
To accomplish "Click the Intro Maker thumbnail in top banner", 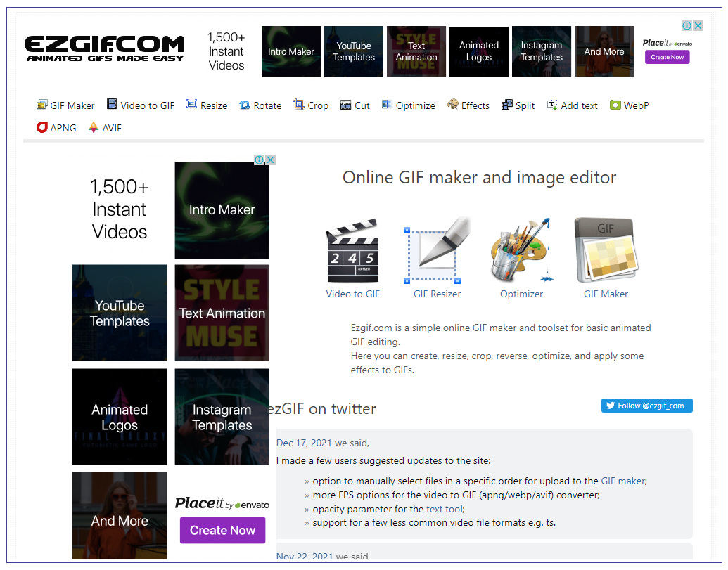I will click(x=291, y=51).
